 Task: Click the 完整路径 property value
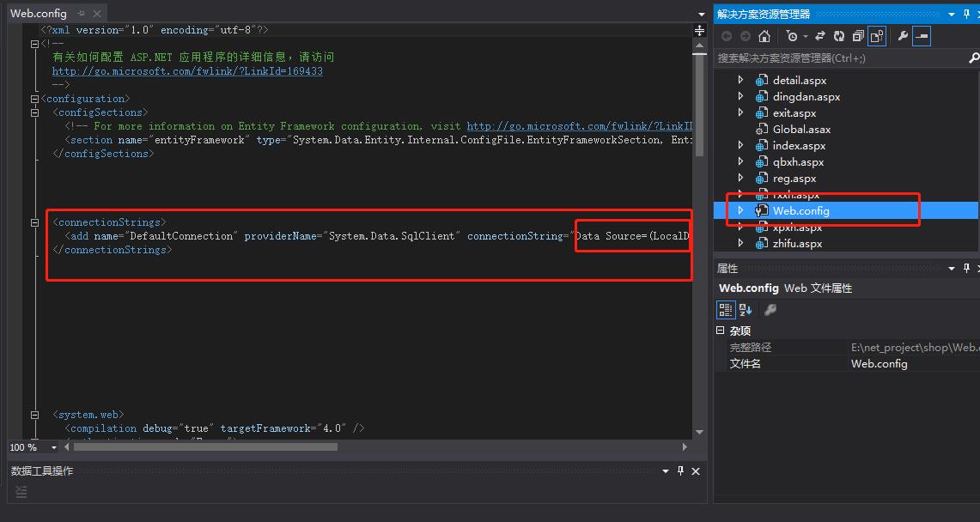pyautogui.click(x=914, y=347)
